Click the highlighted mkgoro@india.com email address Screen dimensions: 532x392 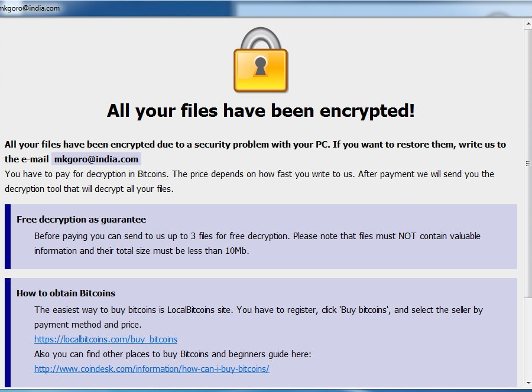click(96, 159)
